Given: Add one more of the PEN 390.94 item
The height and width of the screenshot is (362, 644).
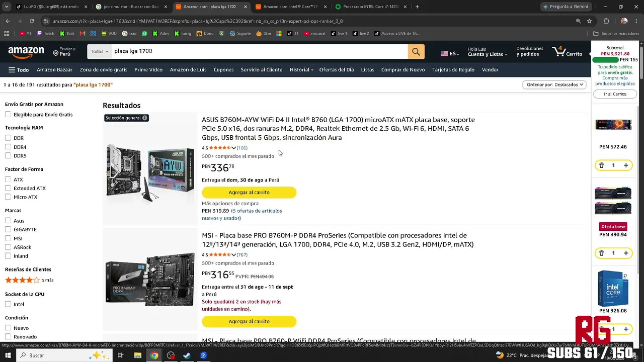Looking at the screenshot, I should pyautogui.click(x=626, y=253).
